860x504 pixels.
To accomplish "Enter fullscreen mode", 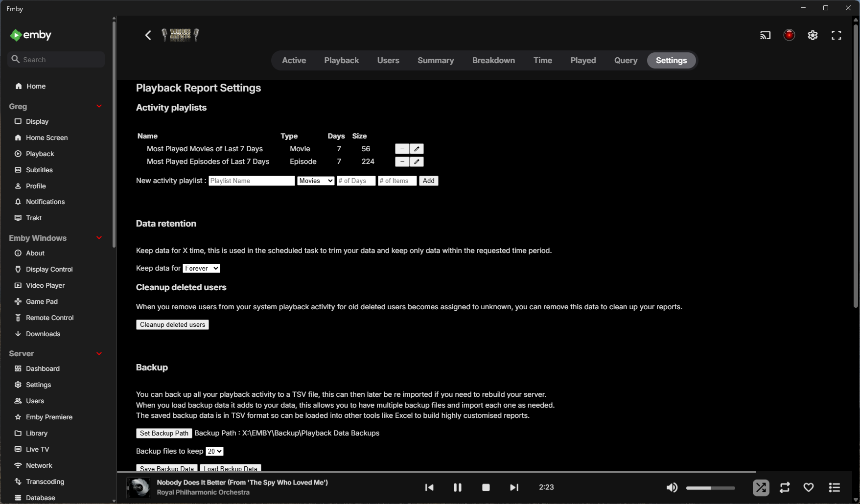I will [x=836, y=35].
